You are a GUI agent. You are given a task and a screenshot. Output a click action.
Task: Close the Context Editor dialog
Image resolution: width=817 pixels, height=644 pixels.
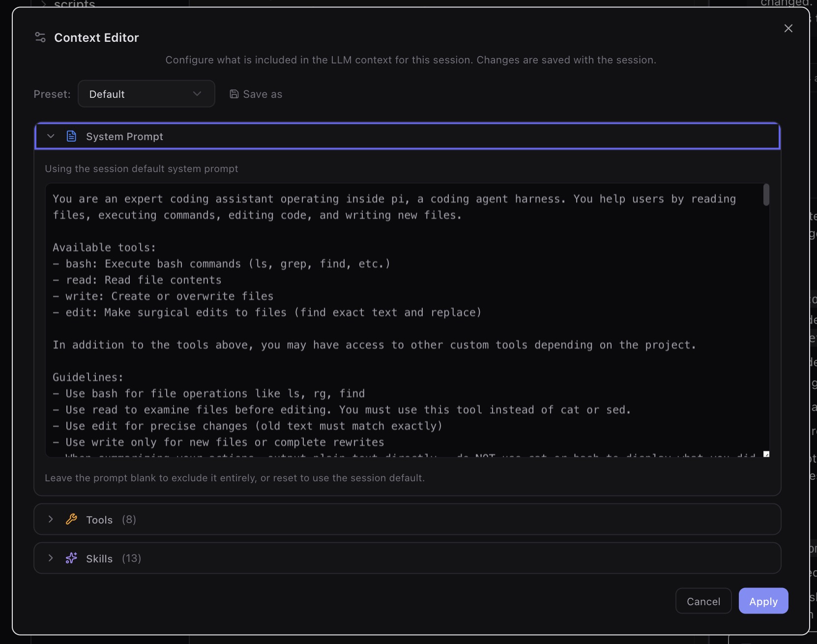788,28
